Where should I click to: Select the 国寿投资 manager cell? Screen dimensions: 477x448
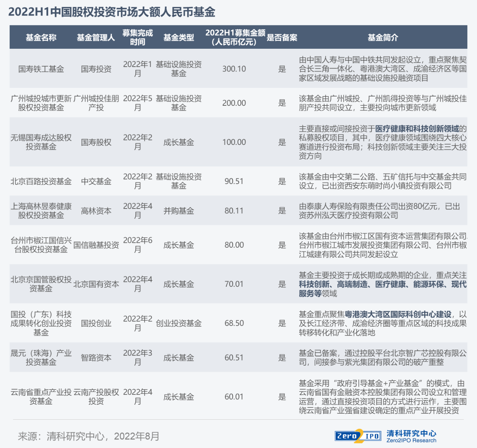pyautogui.click(x=96, y=69)
